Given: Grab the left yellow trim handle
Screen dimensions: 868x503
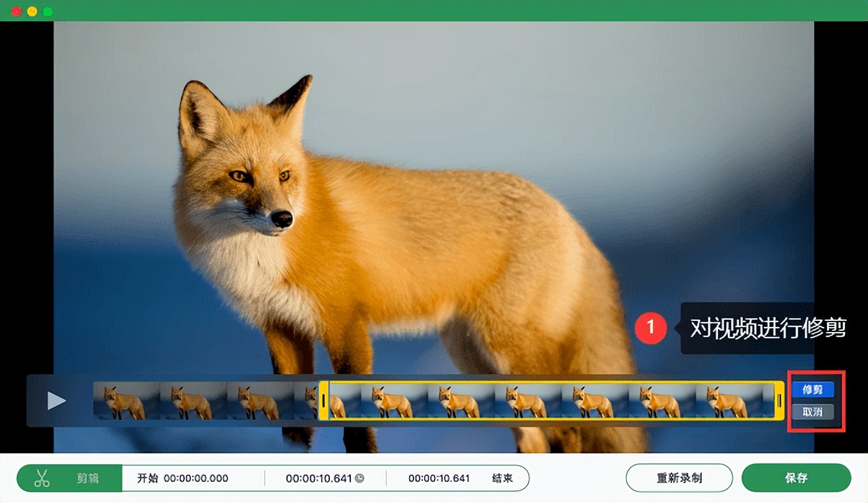Looking at the screenshot, I should 323,401.
